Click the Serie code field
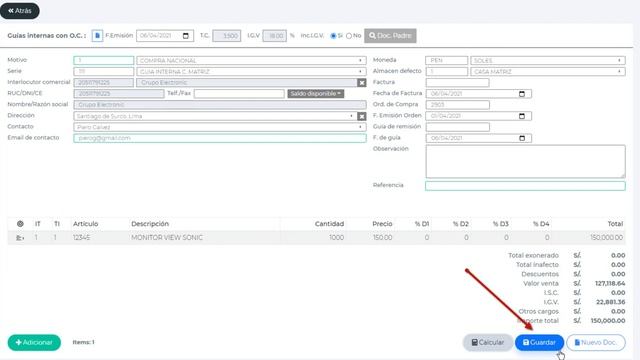Screen dimensions: 640x360 coord(104,71)
